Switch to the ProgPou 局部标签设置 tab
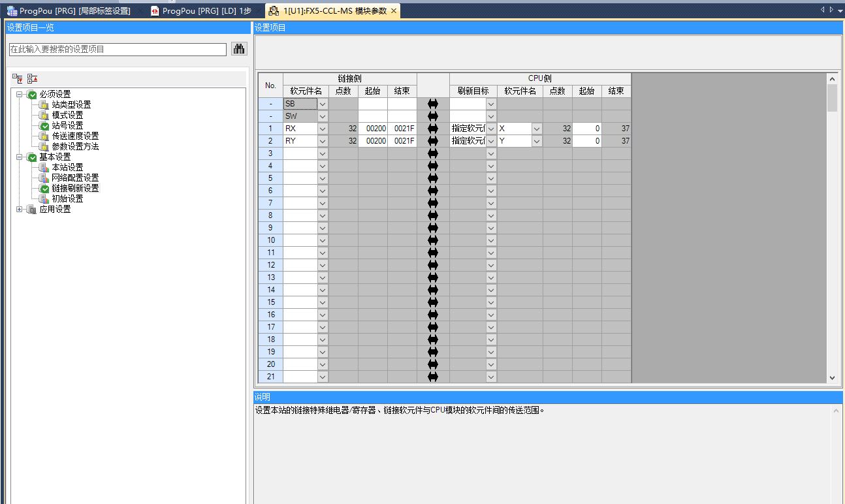The width and height of the screenshot is (845, 504). (69, 11)
